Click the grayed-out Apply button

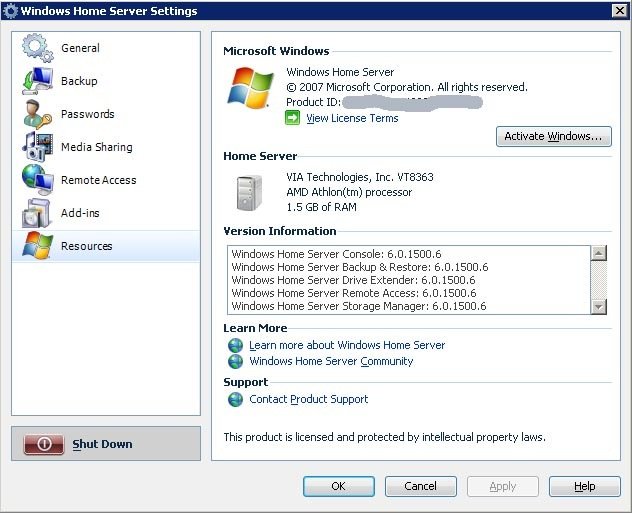coord(503,486)
